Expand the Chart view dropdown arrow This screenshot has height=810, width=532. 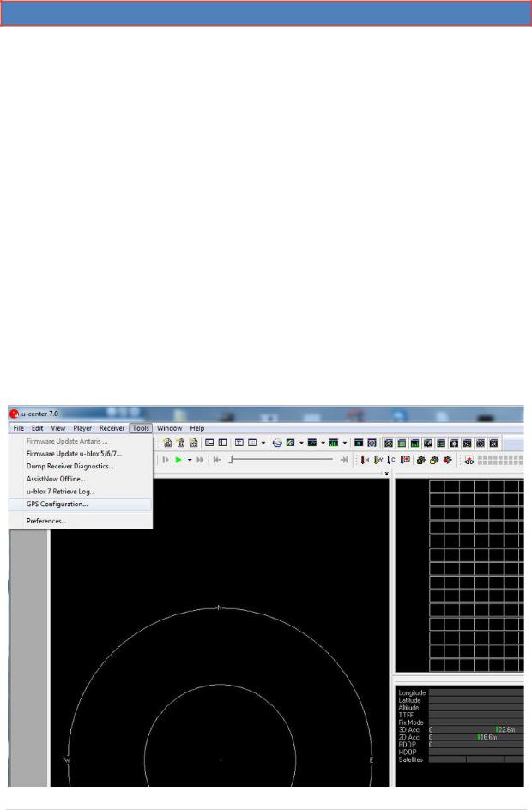(323, 444)
